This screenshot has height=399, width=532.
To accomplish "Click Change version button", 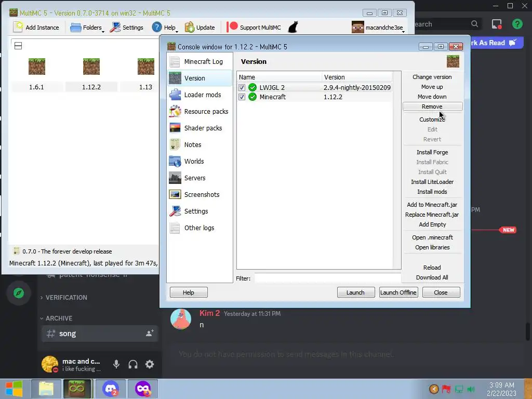I will click(432, 77).
